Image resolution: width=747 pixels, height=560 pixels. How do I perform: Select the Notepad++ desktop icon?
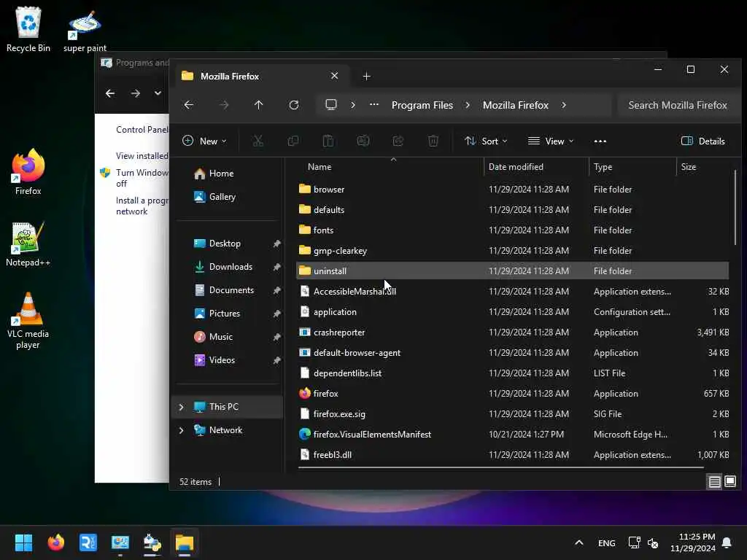[x=28, y=244]
